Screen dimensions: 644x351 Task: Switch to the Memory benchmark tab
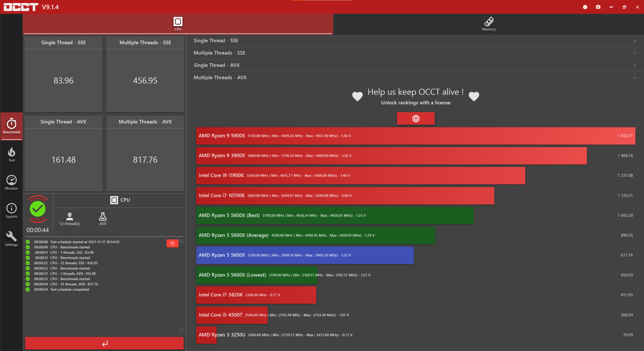tap(489, 24)
